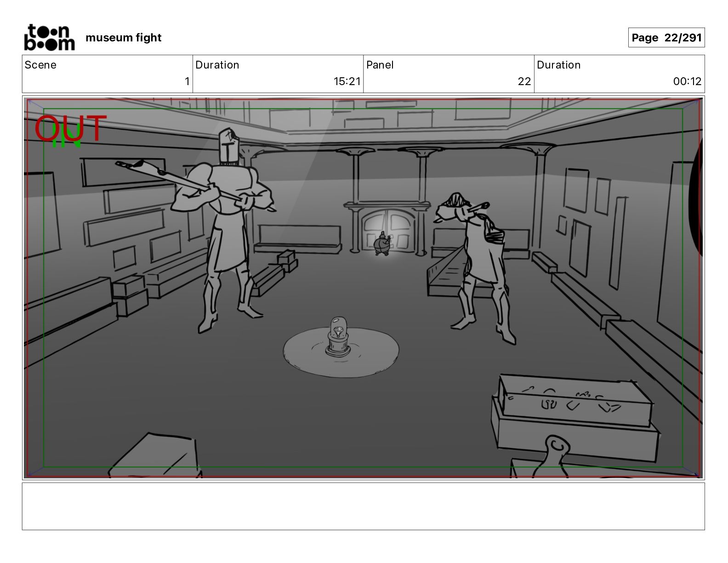The width and height of the screenshot is (728, 563).
Task: Click the circular floor spotlight area
Action: pyautogui.click(x=341, y=351)
